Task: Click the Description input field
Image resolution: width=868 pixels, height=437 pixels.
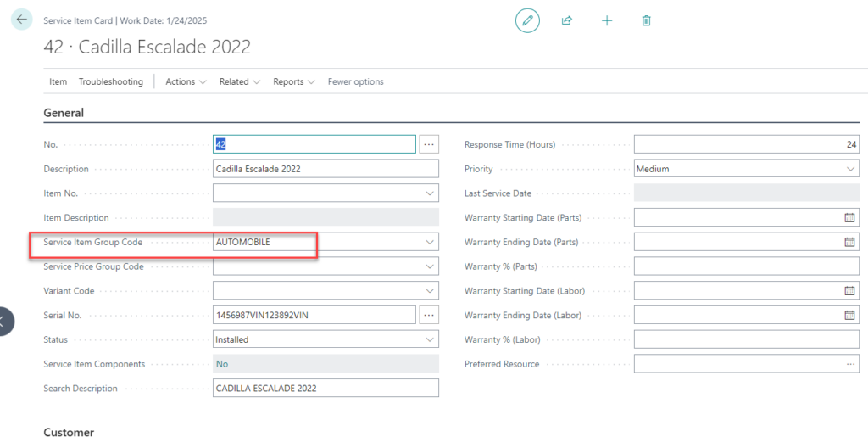Action: 326,169
